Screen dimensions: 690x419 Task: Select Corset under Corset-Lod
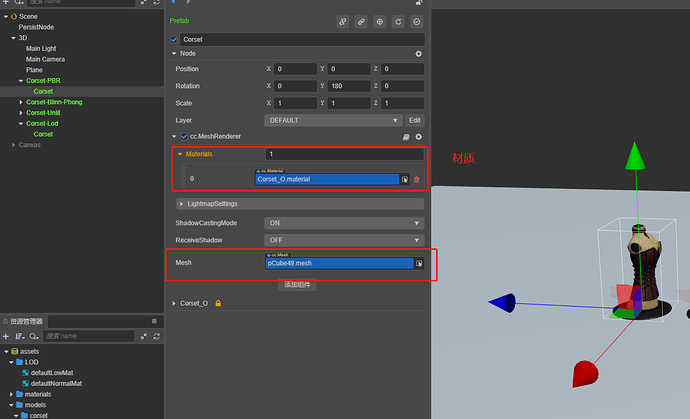coord(43,134)
